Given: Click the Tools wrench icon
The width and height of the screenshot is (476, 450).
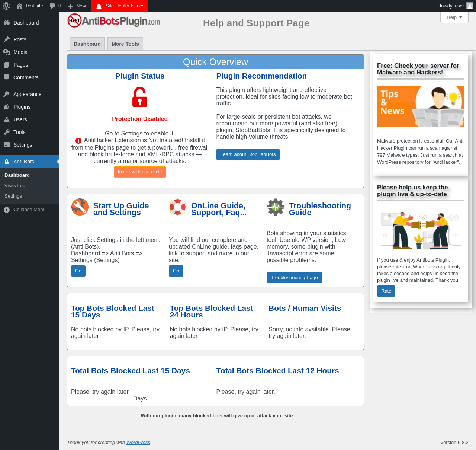Looking at the screenshot, I should pyautogui.click(x=7, y=132).
